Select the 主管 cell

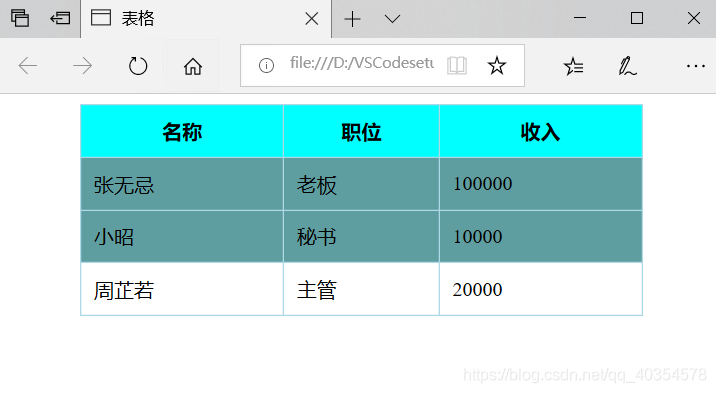pos(361,289)
